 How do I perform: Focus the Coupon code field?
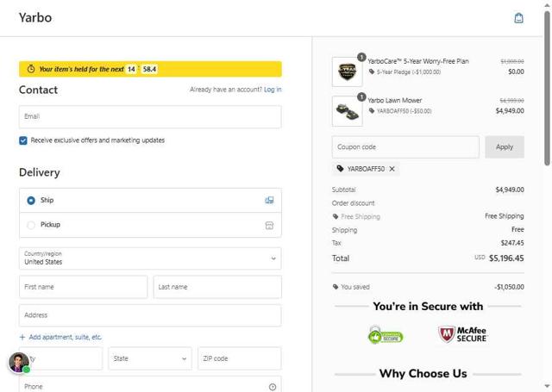tap(405, 147)
